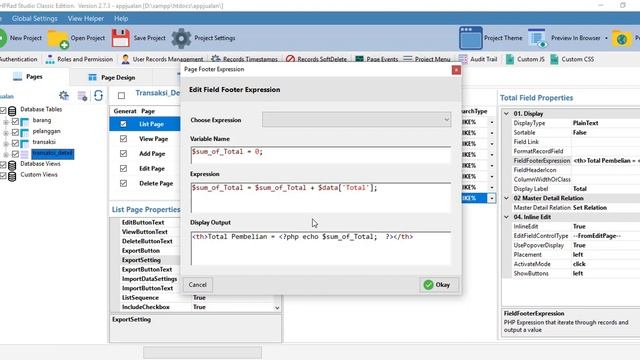Click the Cancel button

[198, 284]
